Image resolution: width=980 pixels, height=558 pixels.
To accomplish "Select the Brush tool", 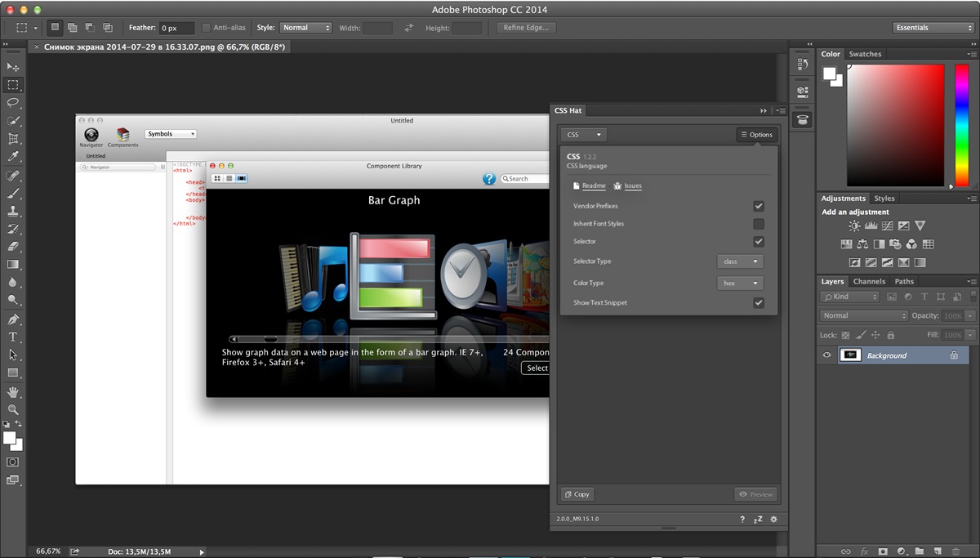I will tap(13, 194).
